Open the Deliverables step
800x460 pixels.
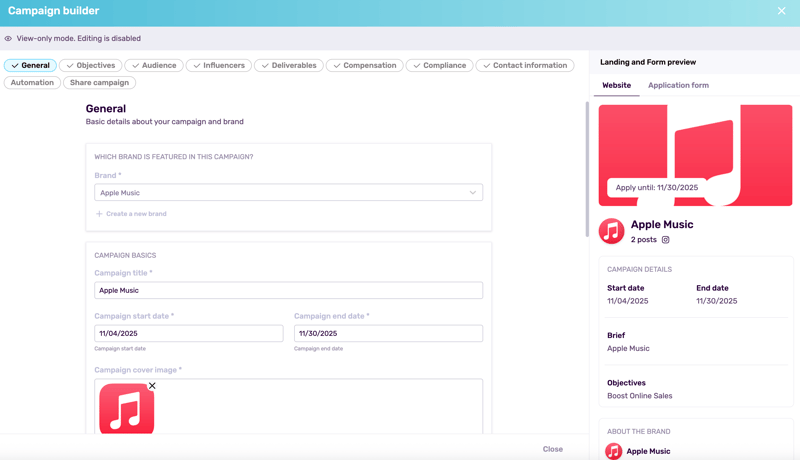point(289,65)
